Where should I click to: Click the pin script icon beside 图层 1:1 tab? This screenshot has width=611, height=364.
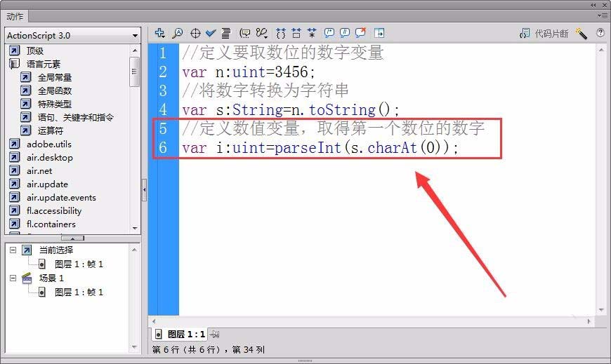(215, 334)
